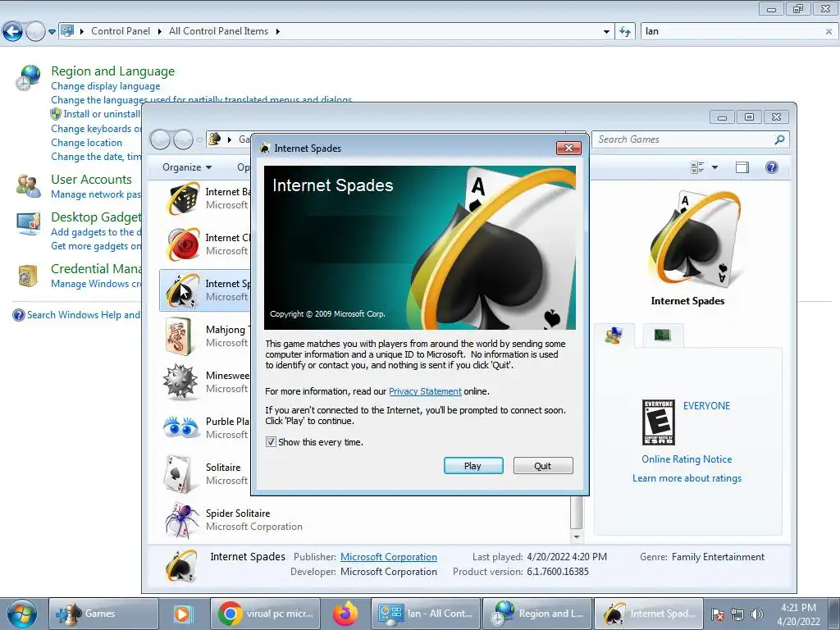Expand the change view dropdown arrow
Image resolution: width=840 pixels, height=630 pixels.
(714, 167)
